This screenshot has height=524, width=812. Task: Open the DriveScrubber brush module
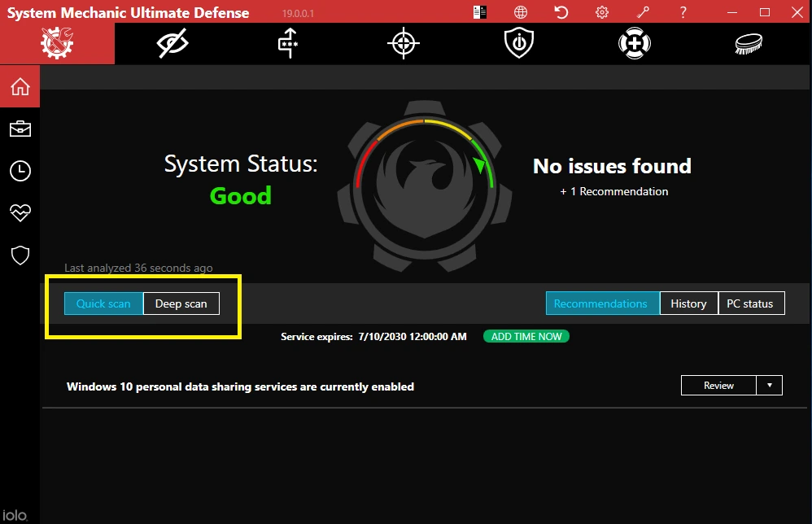749,43
